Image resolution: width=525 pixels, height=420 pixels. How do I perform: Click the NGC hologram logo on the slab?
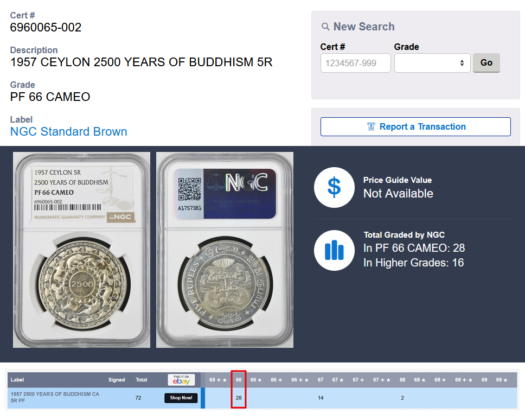click(246, 183)
